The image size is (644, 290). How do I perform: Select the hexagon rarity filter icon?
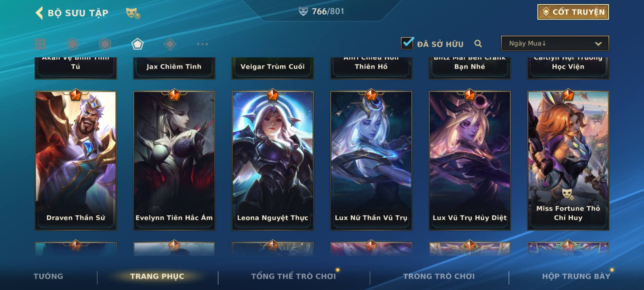(x=105, y=44)
